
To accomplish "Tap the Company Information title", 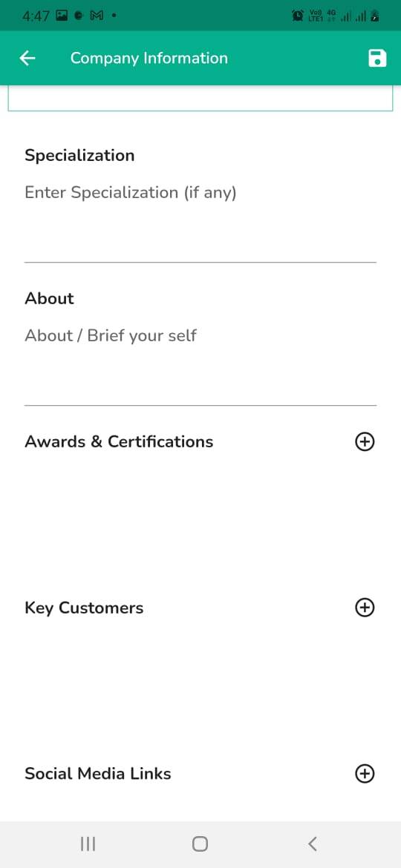I will (x=149, y=58).
